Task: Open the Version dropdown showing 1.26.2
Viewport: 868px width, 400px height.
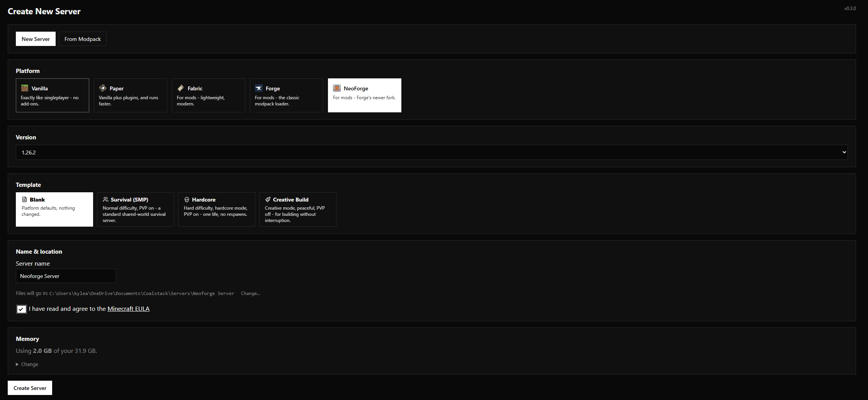Action: (432, 153)
